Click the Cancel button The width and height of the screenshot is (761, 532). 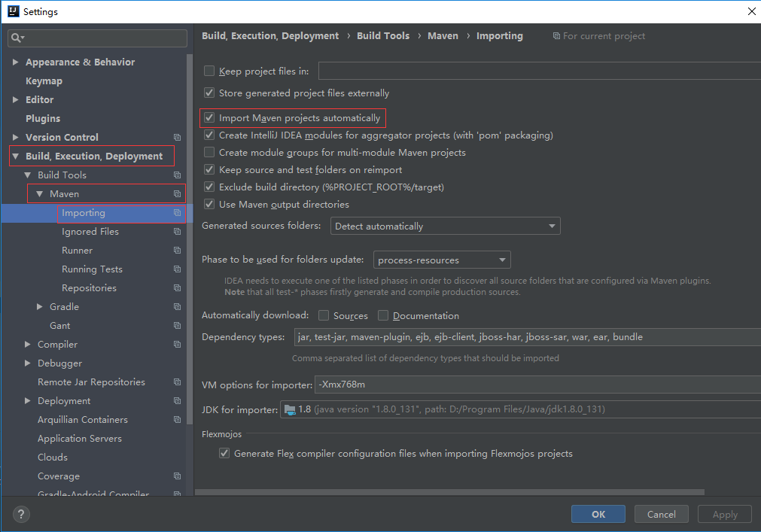pyautogui.click(x=661, y=514)
